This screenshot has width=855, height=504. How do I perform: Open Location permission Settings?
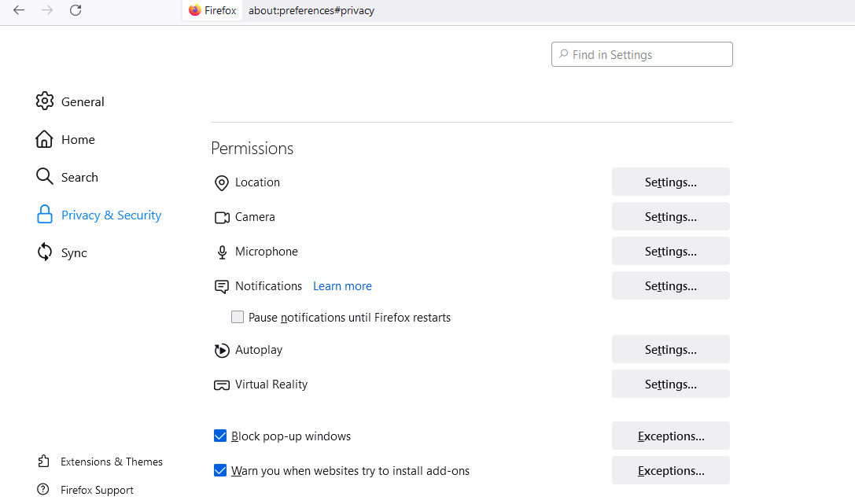point(670,182)
